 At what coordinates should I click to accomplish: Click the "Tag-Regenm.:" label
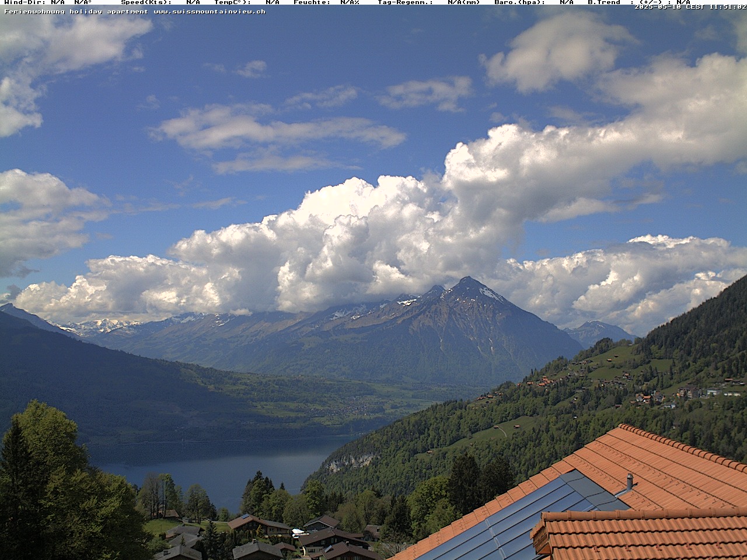click(x=405, y=2)
